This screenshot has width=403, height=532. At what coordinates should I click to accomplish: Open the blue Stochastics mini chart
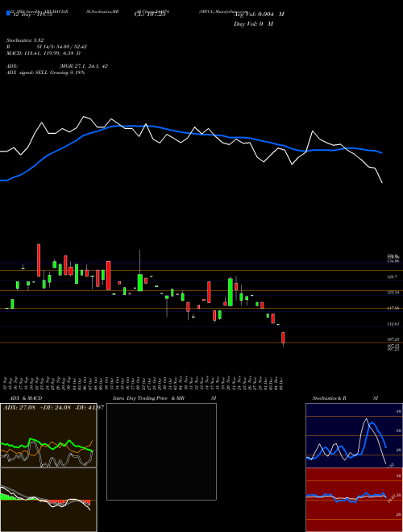pyautogui.click(x=354, y=435)
